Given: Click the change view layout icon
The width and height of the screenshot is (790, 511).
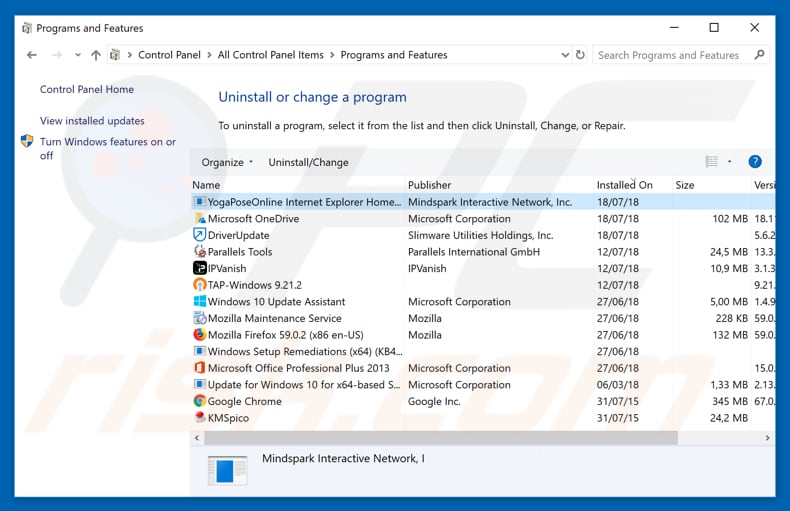Looking at the screenshot, I should point(711,162).
